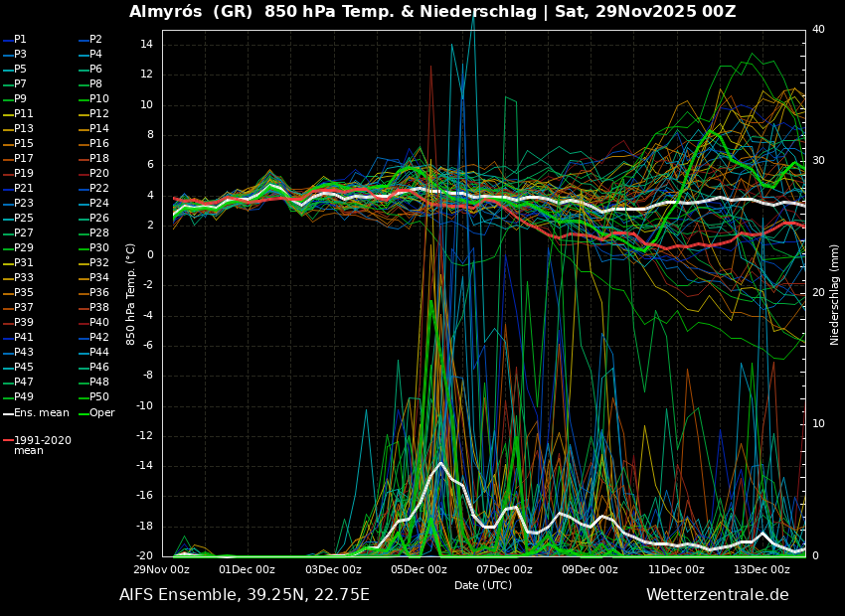845x616 pixels.
Task: Click the 05Dec 00z date tick
Action: [x=419, y=570]
